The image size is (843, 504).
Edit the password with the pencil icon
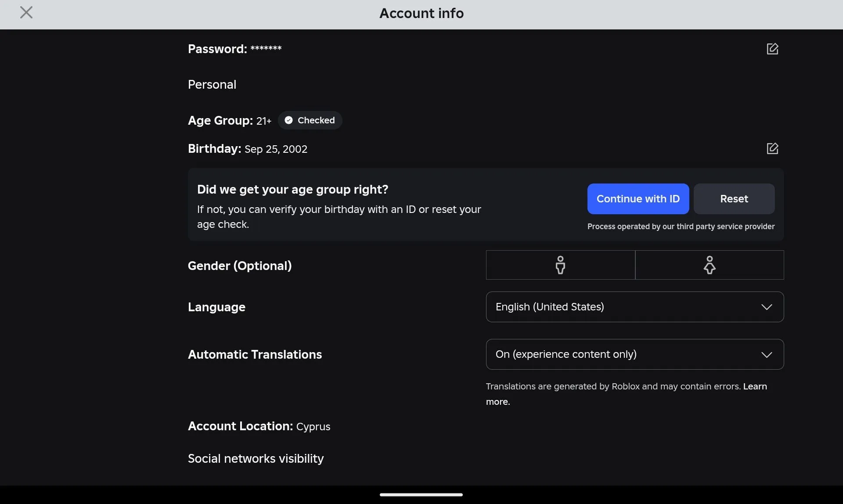pos(772,49)
